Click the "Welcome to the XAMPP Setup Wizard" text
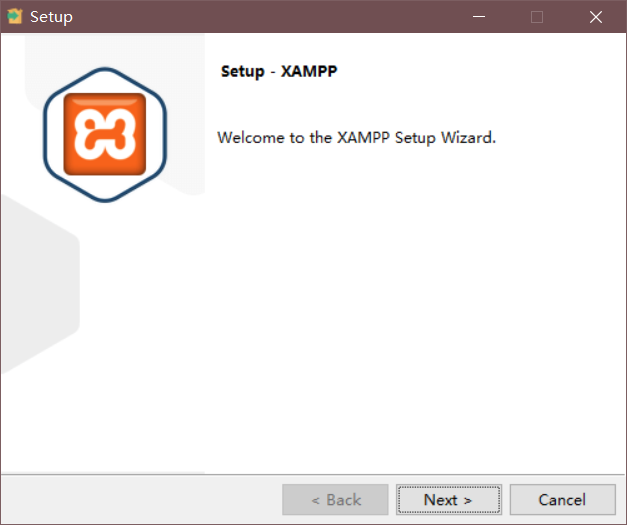The image size is (627, 525). (x=356, y=137)
